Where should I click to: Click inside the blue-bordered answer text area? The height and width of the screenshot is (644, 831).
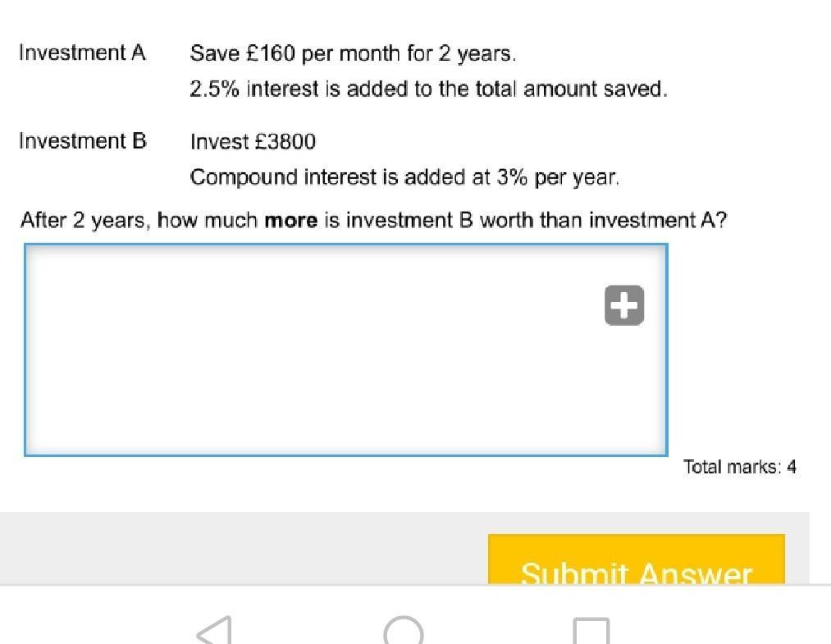coord(345,349)
